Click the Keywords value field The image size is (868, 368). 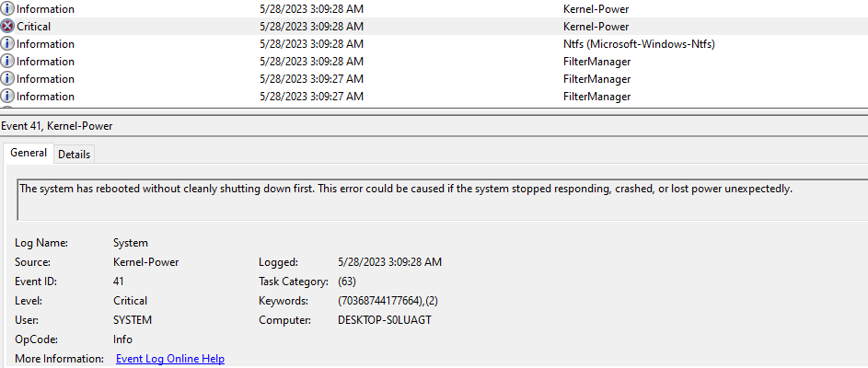click(x=388, y=301)
